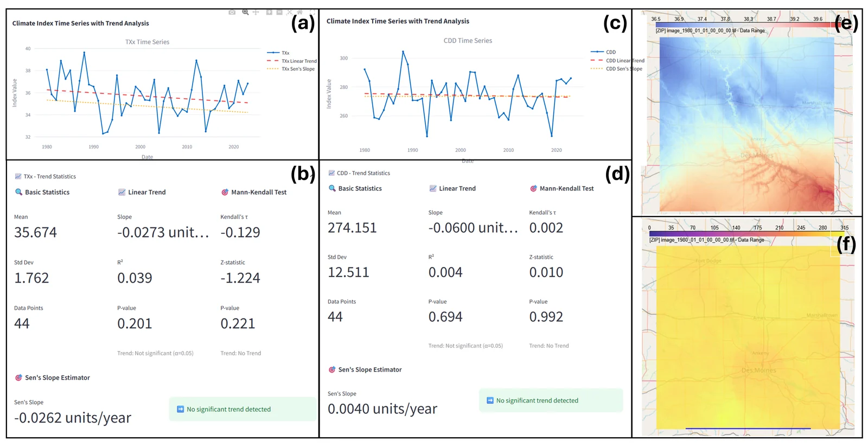Toggle the TXx series in the chart legend
Image resolution: width=868 pixels, height=447 pixels.
point(278,53)
